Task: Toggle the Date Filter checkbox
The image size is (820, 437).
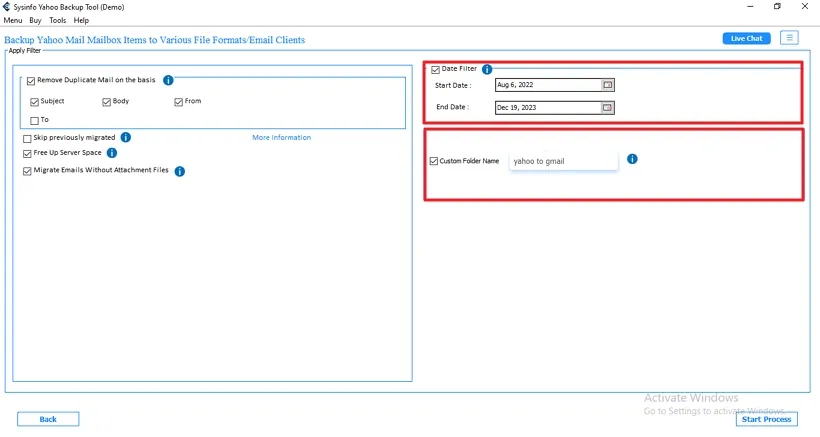Action: (x=435, y=70)
